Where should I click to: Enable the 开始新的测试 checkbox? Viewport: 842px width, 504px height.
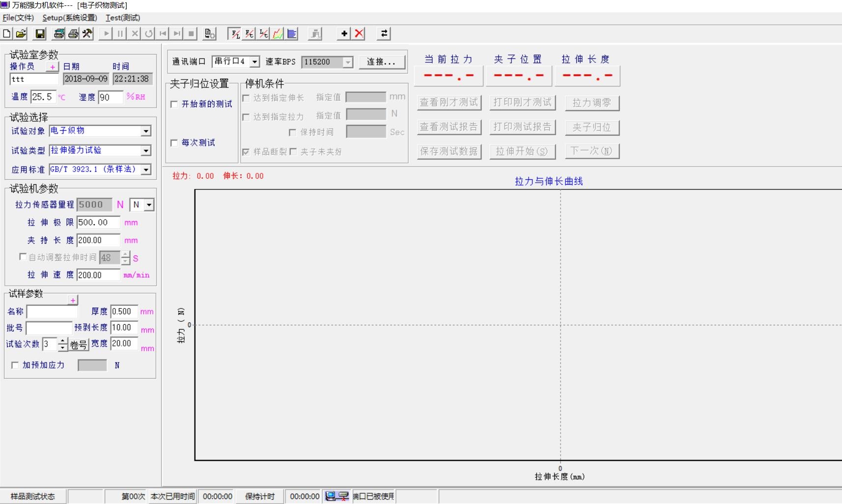pos(174,104)
